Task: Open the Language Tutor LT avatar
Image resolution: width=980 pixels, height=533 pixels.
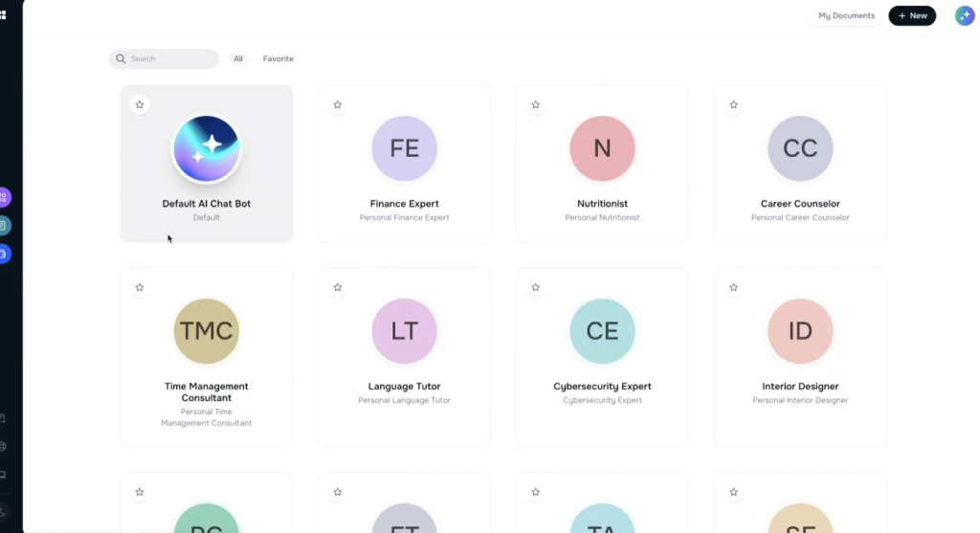Action: (x=404, y=331)
